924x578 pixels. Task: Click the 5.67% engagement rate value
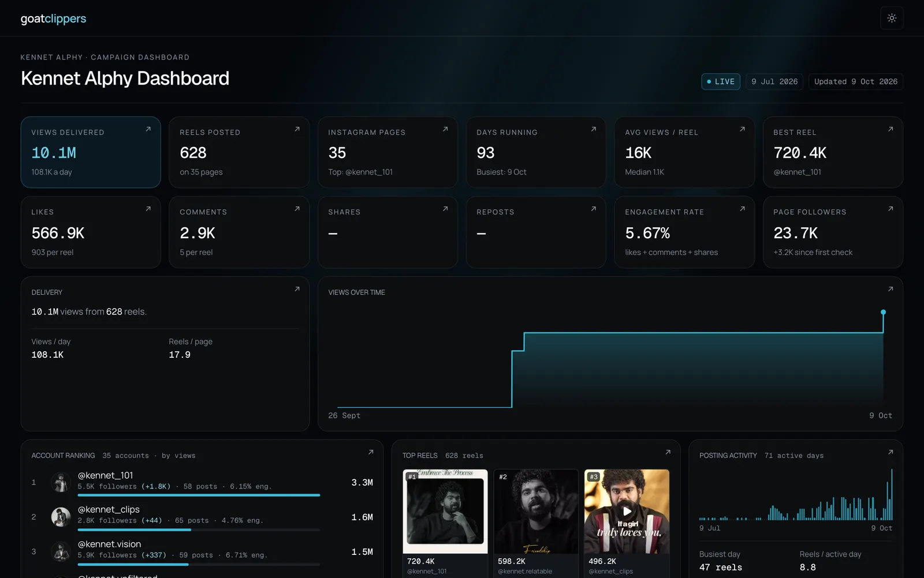point(647,234)
